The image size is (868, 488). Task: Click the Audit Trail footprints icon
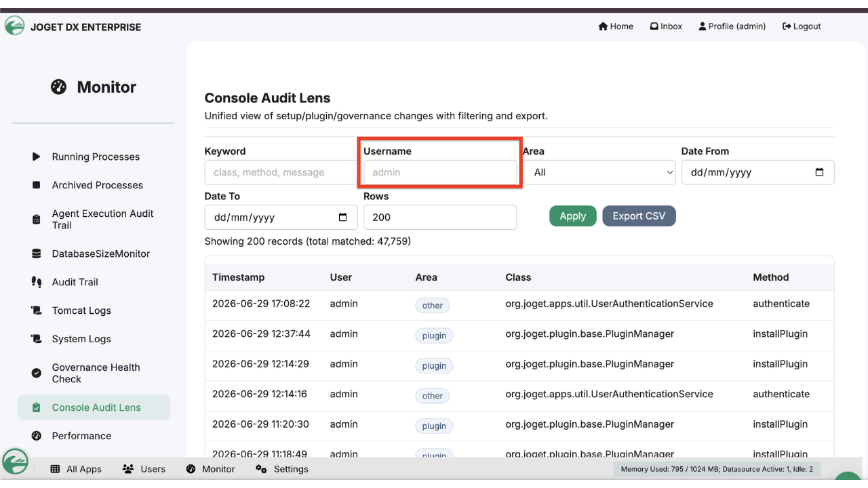click(x=37, y=282)
